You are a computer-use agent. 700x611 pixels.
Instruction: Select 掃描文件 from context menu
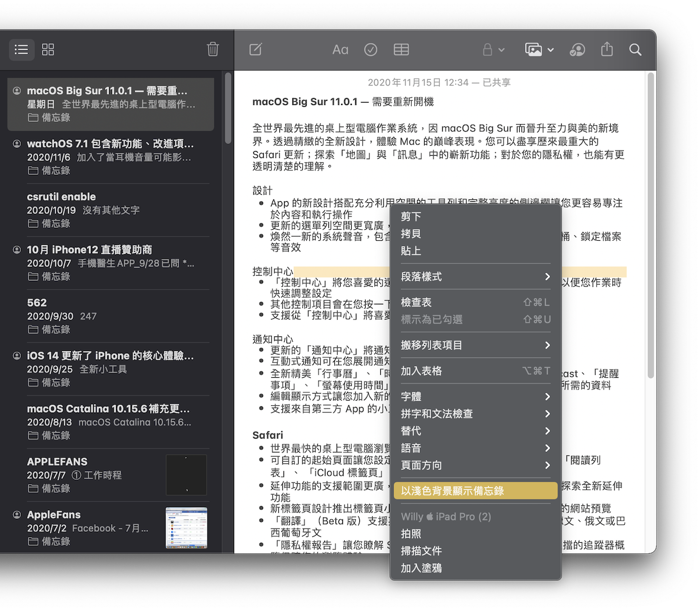[x=475, y=551]
